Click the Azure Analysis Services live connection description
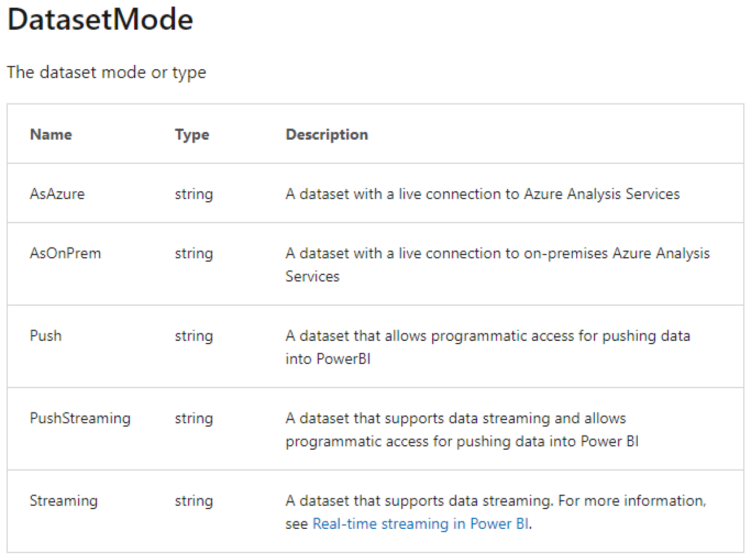 pyautogui.click(x=482, y=194)
